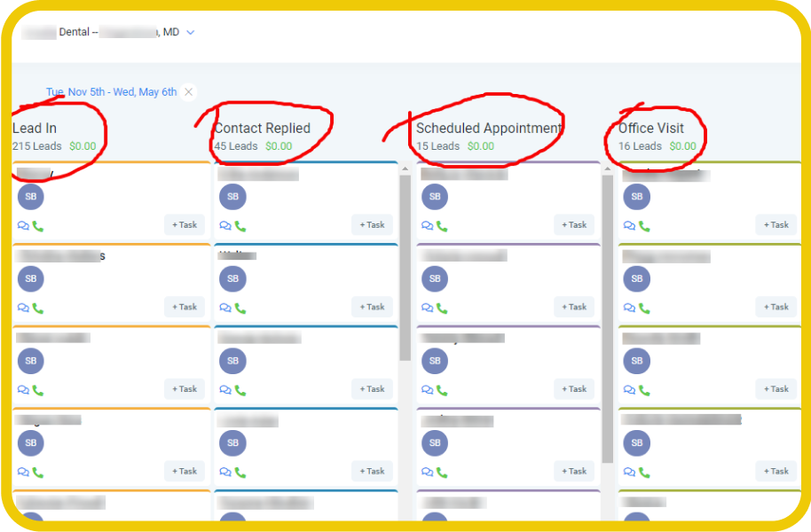811x532 pixels.
Task: Click phone icon on first Office Visit card
Action: 644,226
